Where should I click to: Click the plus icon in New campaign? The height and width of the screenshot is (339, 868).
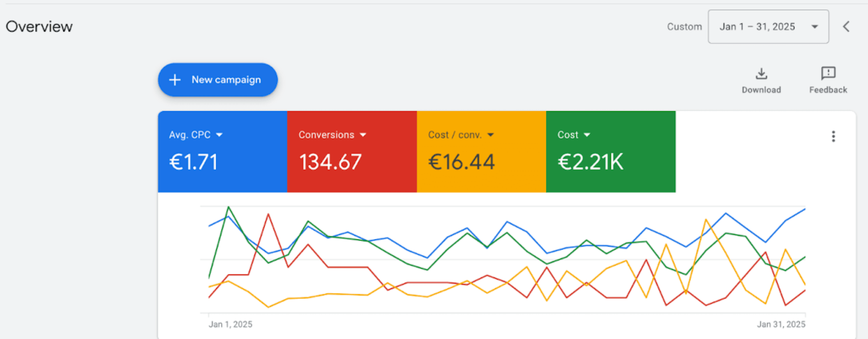click(175, 80)
